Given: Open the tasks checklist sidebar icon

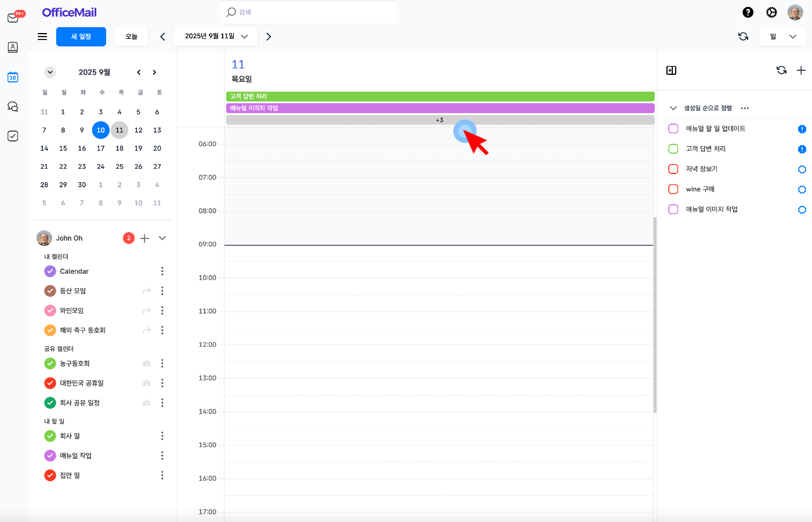Looking at the screenshot, I should [13, 136].
